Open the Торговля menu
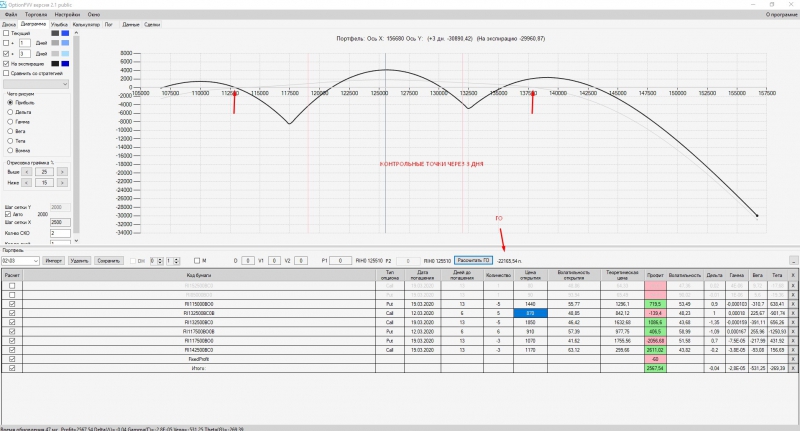This screenshot has width=800, height=431. pos(36,15)
